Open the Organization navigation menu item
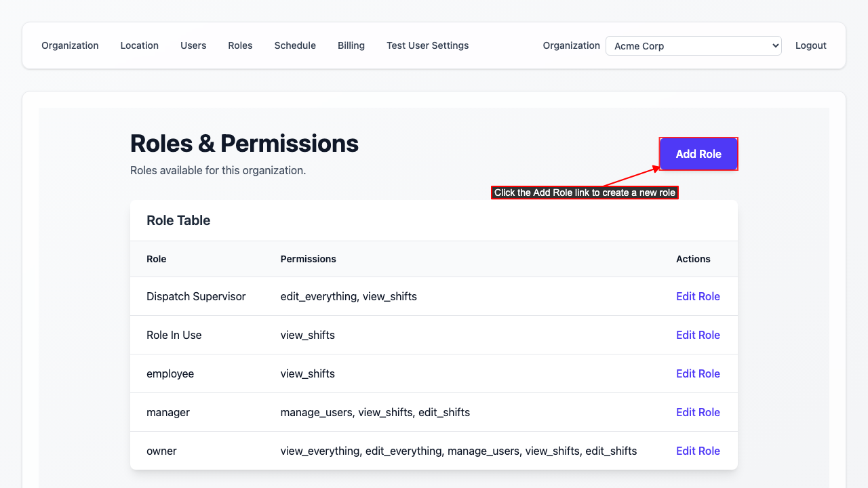 [x=70, y=45]
